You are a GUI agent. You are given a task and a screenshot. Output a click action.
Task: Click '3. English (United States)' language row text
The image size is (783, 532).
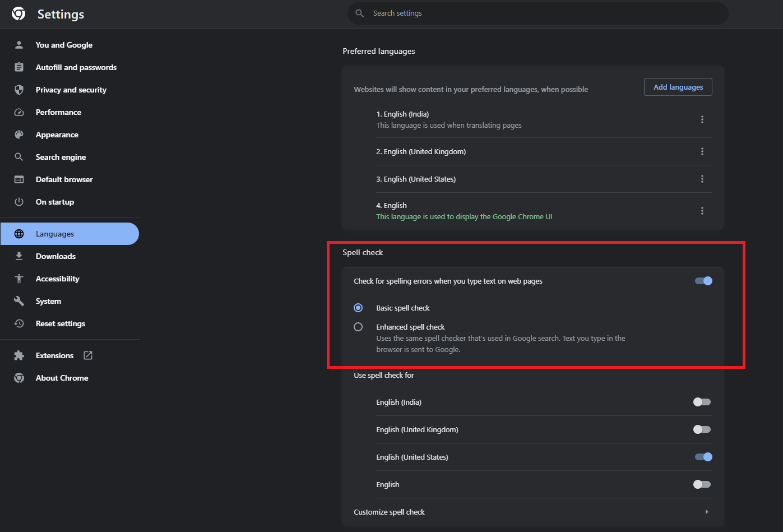tap(416, 179)
